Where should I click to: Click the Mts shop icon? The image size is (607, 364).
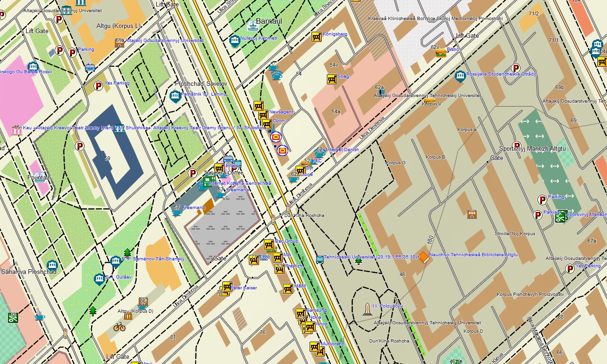(x=278, y=258)
